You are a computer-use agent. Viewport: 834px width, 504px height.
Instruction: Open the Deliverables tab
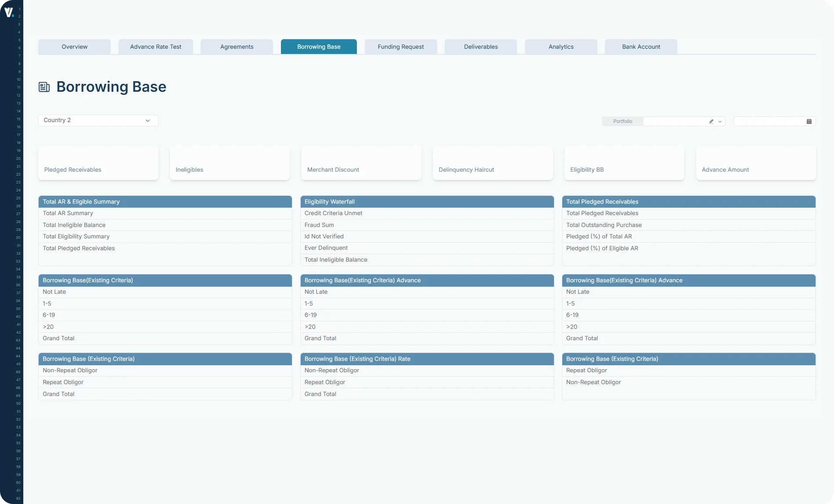tap(480, 47)
